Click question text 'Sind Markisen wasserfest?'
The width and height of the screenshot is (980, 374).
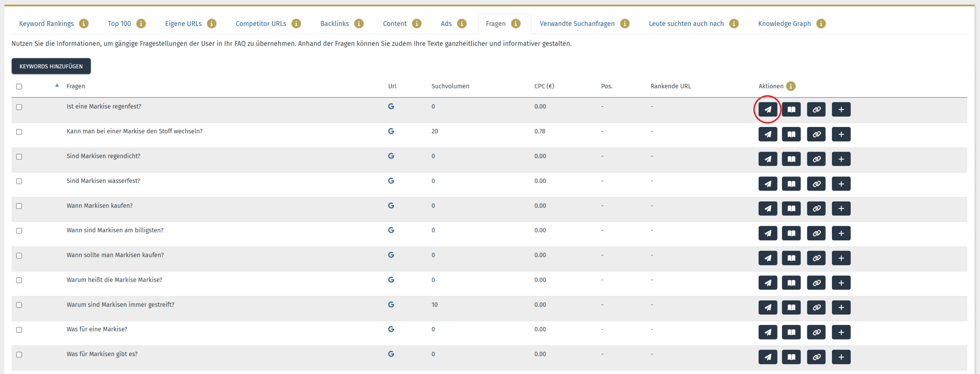coord(103,181)
